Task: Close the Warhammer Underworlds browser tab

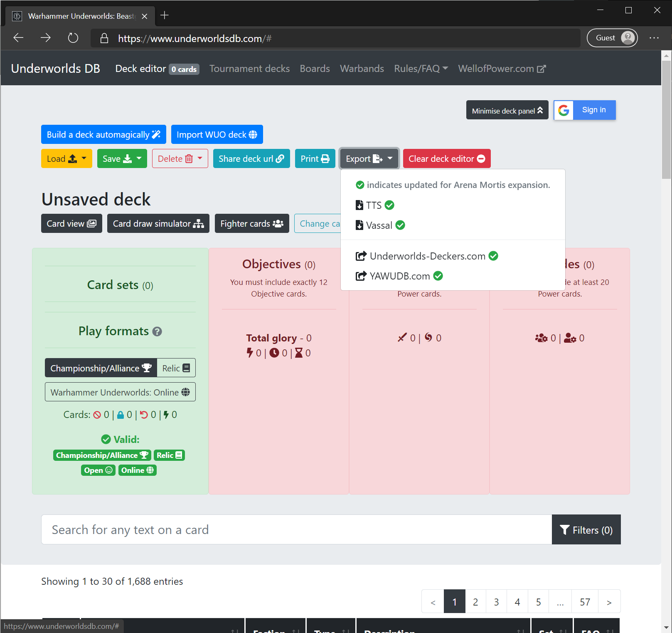Action: pos(145,16)
